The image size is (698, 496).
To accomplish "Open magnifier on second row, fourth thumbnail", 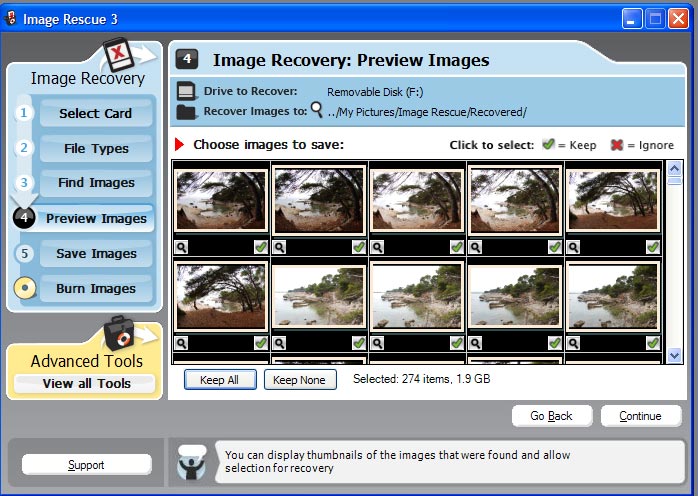I will (475, 343).
